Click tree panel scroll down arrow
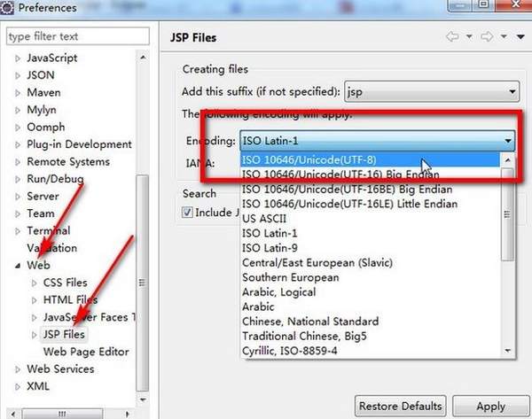Screen dimensions: 532x419 [x=143, y=400]
